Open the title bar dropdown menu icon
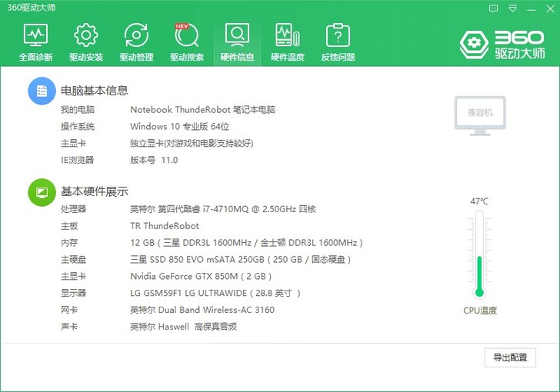Screen dimensions: 560x392 click(x=513, y=8)
